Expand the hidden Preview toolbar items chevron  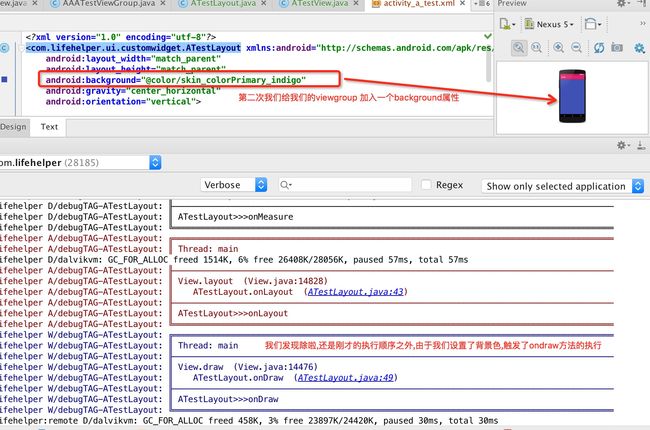pyautogui.click(x=643, y=24)
